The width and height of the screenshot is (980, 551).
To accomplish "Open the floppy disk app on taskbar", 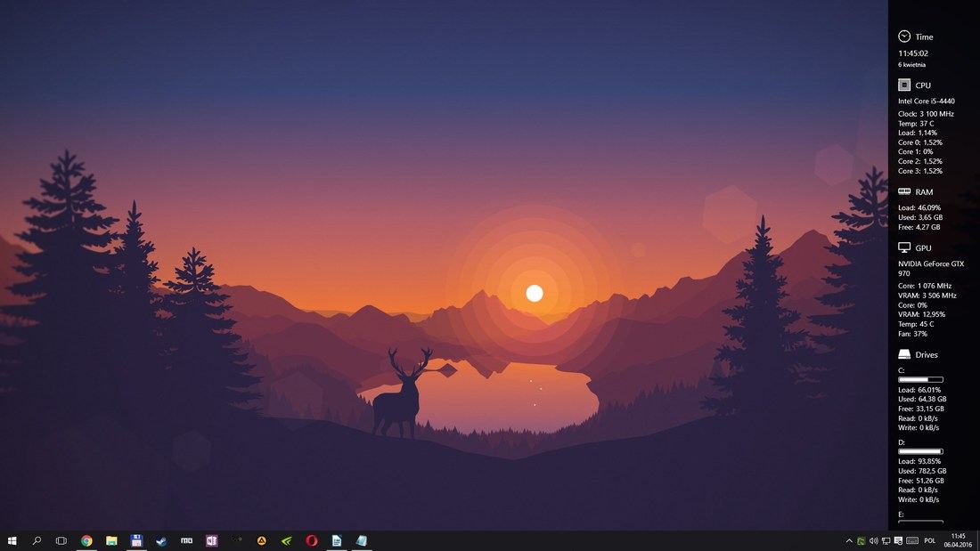I will [x=137, y=541].
